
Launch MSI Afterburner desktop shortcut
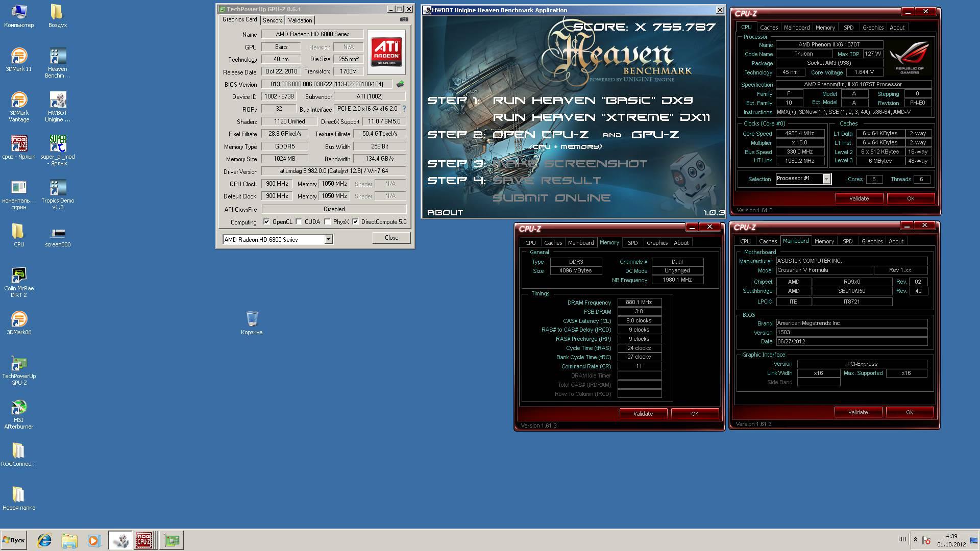[x=19, y=414]
